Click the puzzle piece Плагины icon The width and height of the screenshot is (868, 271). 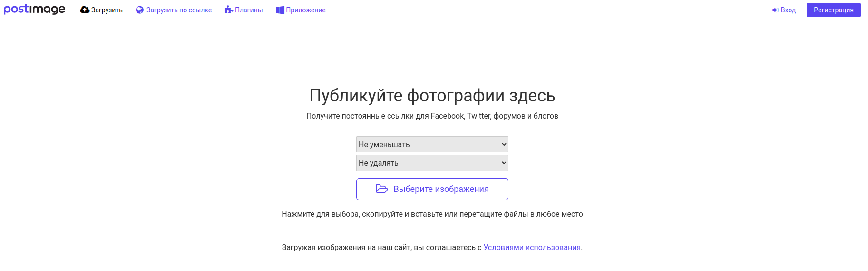point(229,10)
